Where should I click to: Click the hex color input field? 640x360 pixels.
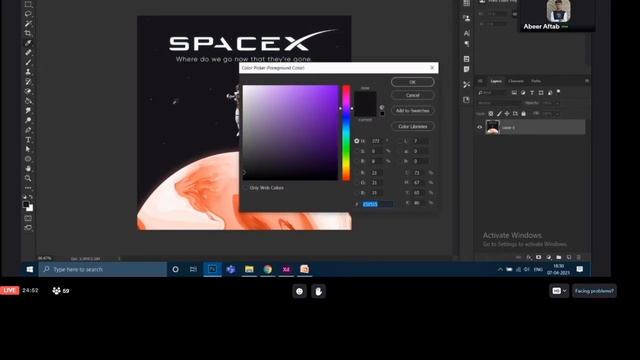pos(378,204)
